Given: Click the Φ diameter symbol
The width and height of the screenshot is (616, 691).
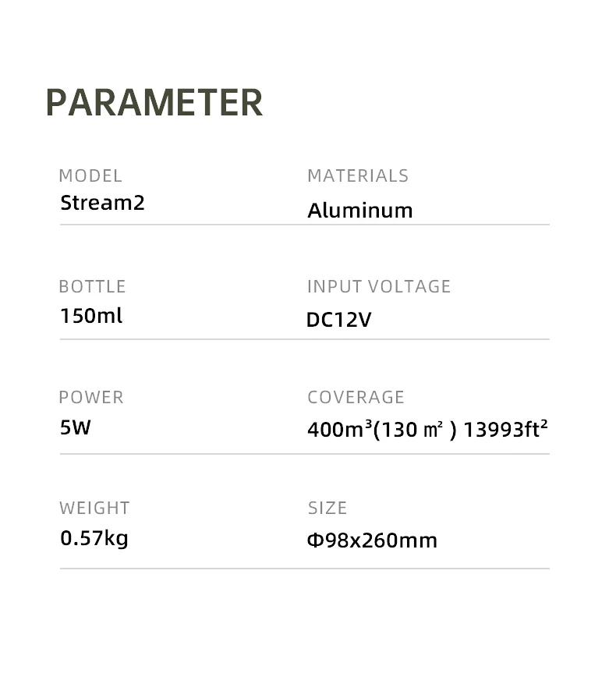Looking at the screenshot, I should pyautogui.click(x=314, y=540).
